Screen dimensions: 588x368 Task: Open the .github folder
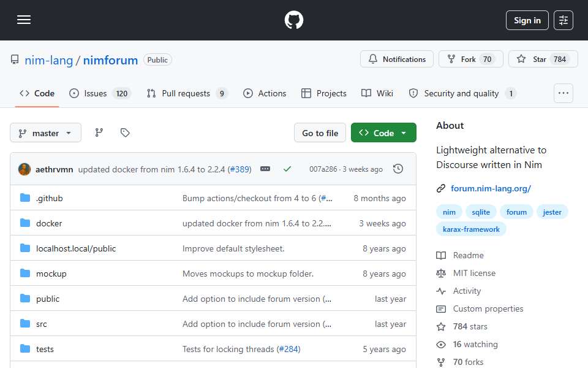click(x=49, y=198)
